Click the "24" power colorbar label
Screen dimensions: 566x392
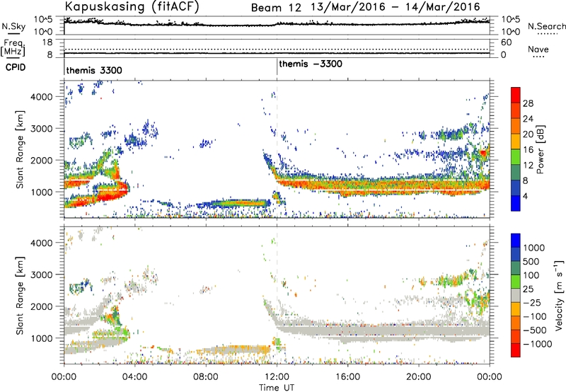coord(528,119)
